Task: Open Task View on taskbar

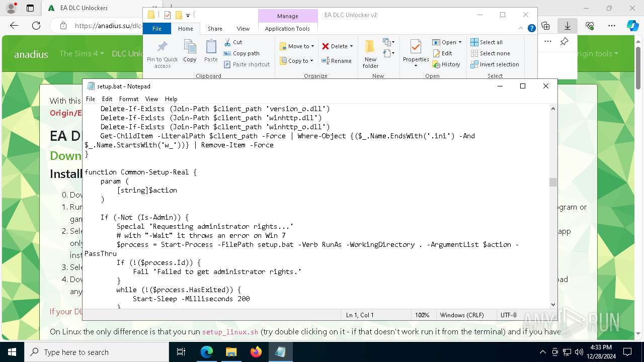Action: [181, 352]
